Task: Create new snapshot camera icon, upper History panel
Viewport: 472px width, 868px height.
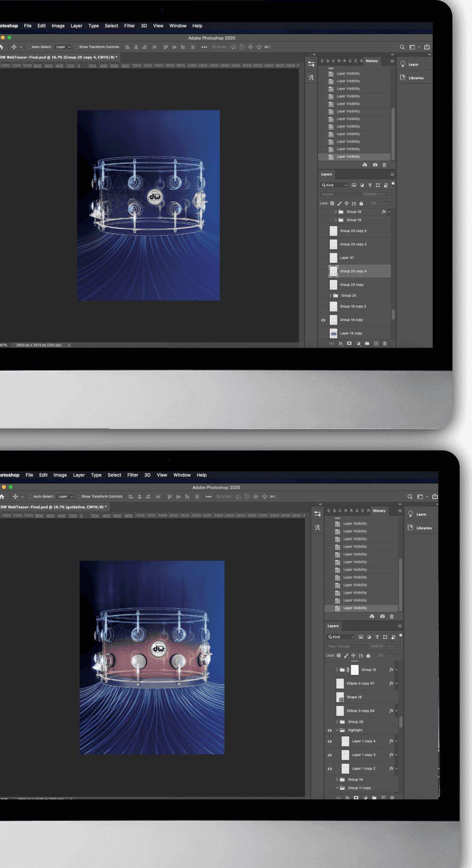Action: (375, 165)
